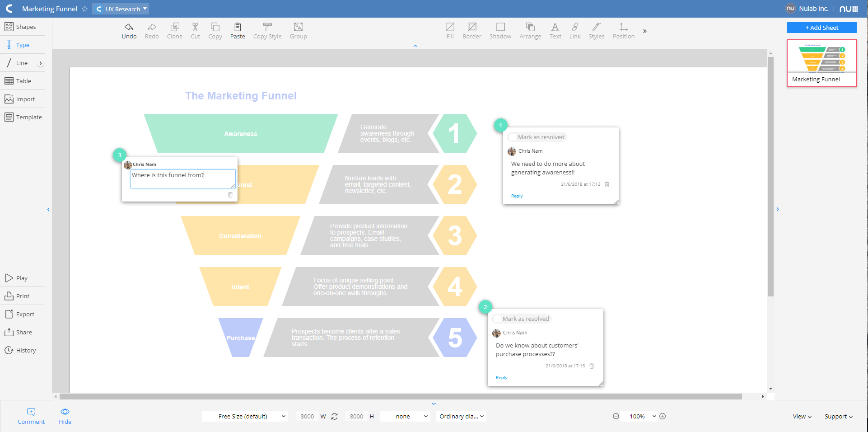
Task: Check Mark as resolved on purchase comment
Action: point(497,319)
